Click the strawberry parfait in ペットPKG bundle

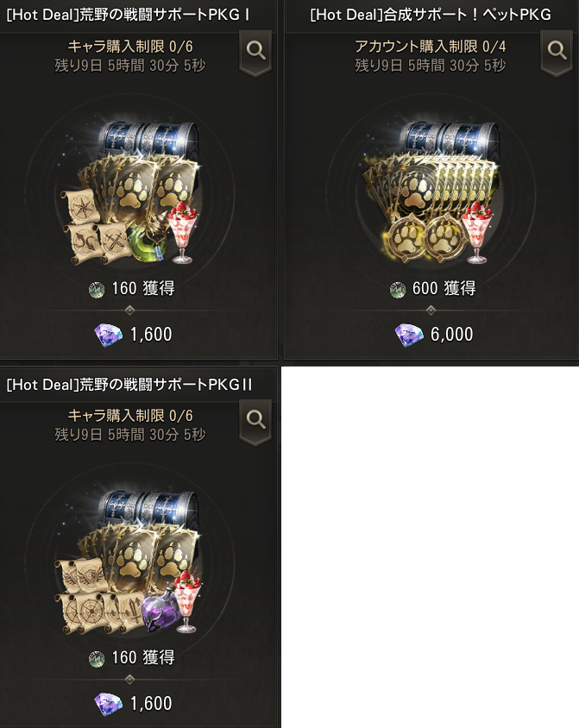(x=476, y=232)
